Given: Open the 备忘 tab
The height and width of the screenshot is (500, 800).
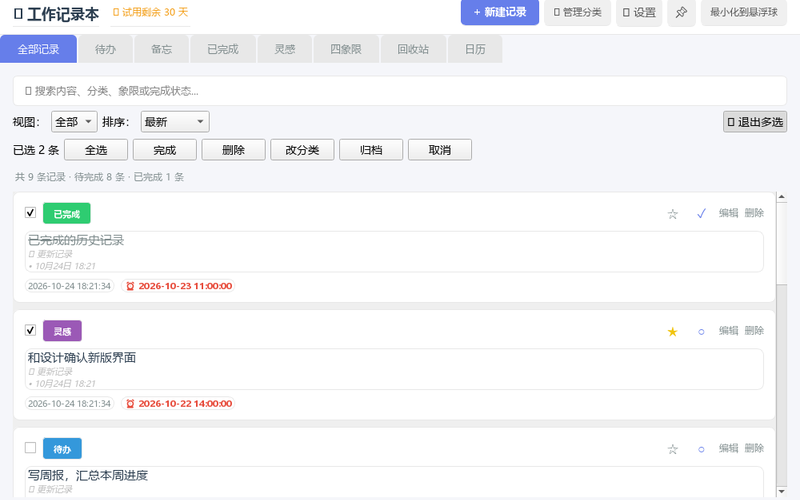Looking at the screenshot, I should point(162,49).
